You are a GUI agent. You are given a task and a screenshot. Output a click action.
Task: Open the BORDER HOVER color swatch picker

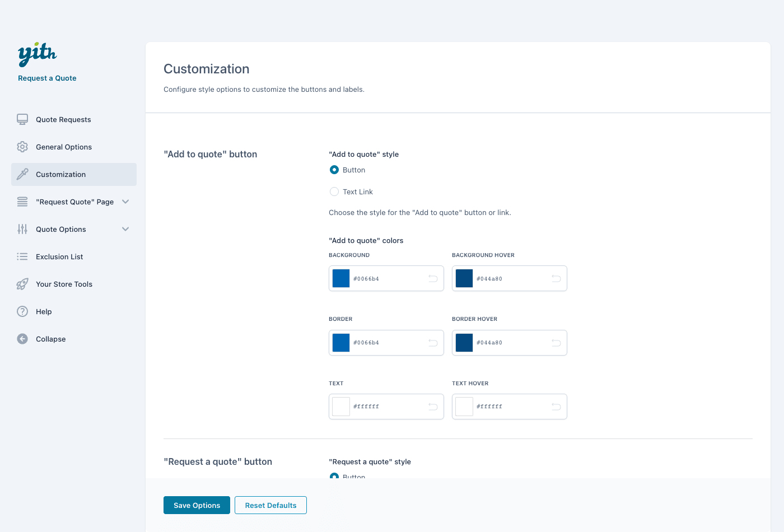click(x=464, y=343)
